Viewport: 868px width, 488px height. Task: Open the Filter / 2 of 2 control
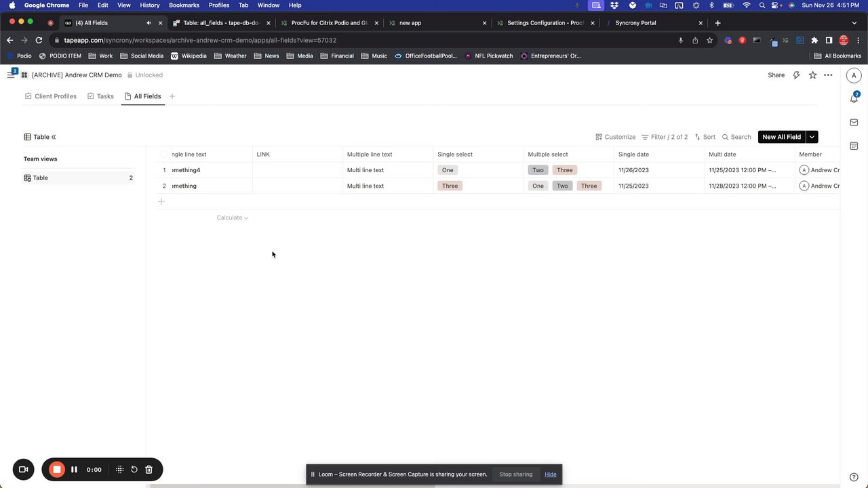(665, 137)
